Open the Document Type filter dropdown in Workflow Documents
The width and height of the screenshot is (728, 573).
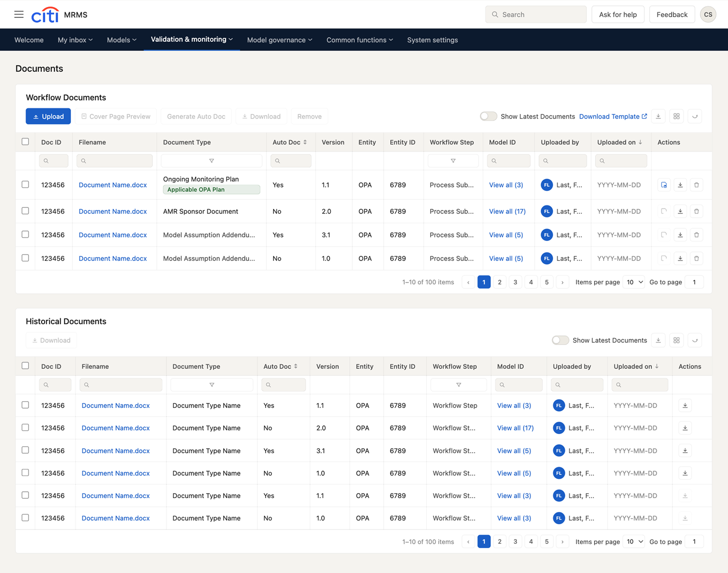(x=212, y=161)
